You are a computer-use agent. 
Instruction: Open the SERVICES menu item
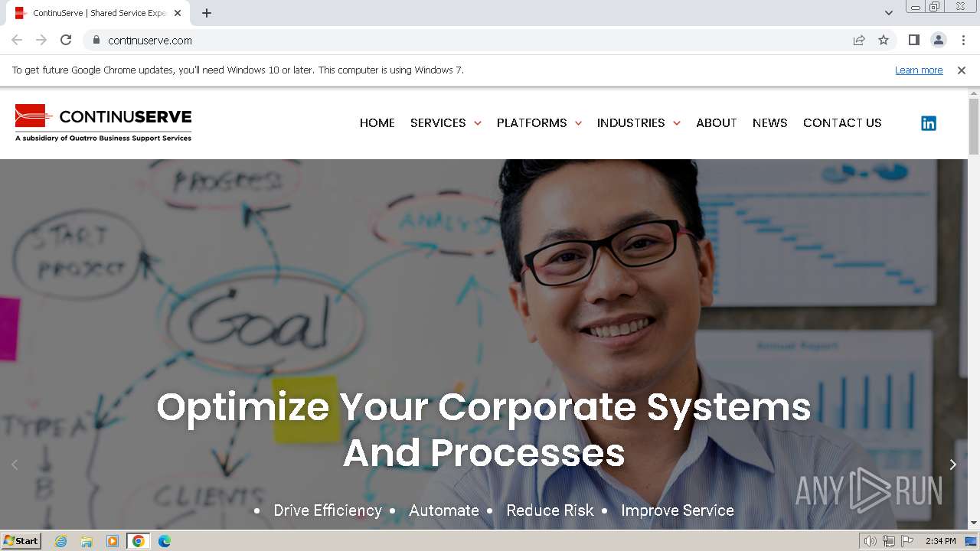coord(438,122)
